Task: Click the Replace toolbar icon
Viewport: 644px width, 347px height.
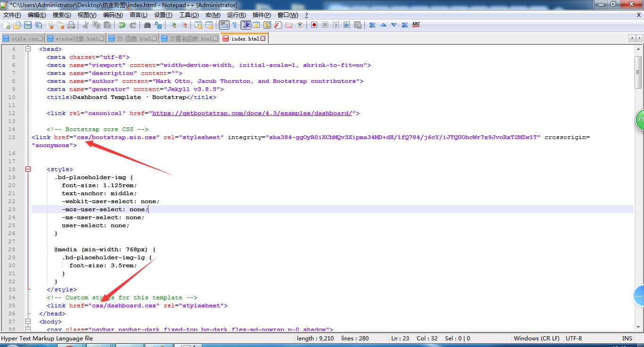Action: point(158,25)
